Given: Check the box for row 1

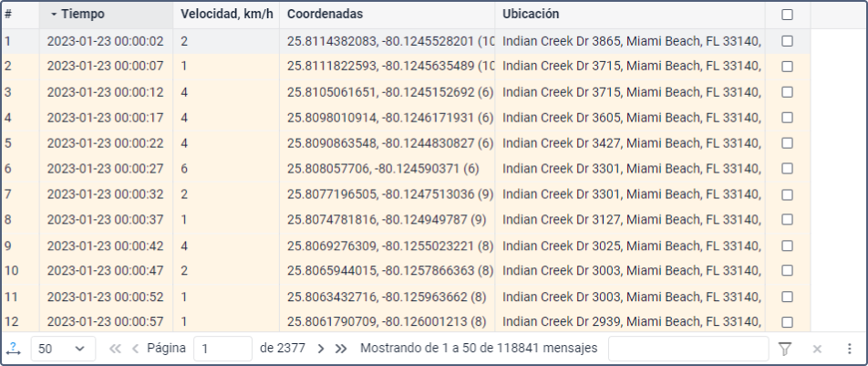Looking at the screenshot, I should tap(787, 41).
